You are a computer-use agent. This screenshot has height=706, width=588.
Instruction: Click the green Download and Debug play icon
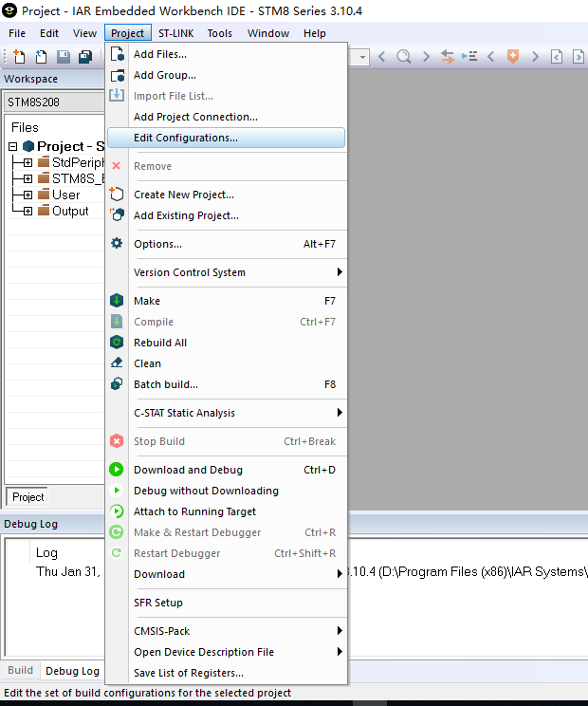117,470
